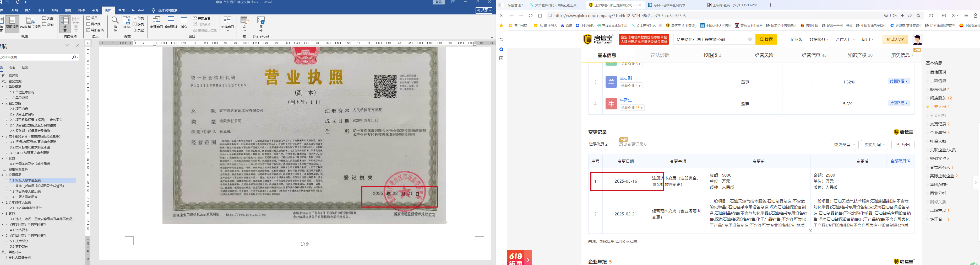Select Page Layout (页面视图) view in Word

pos(12,24)
